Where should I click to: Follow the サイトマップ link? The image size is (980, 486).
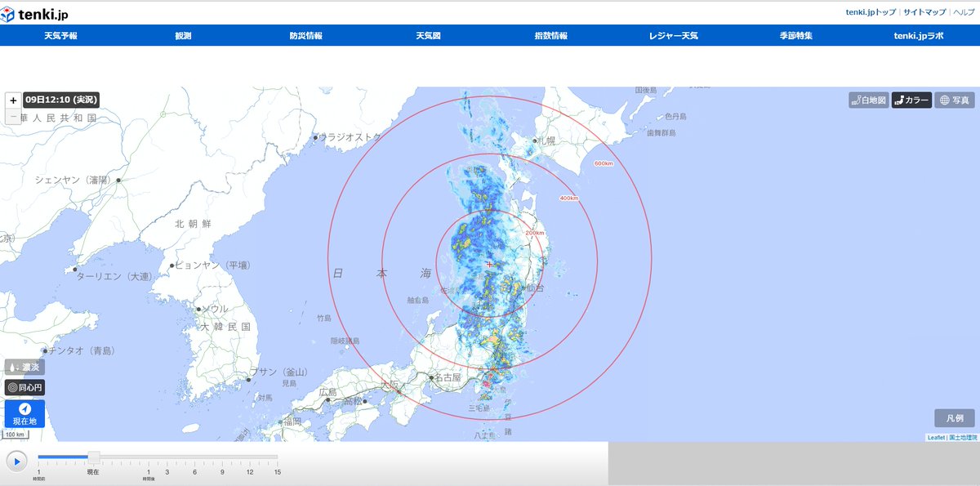click(924, 12)
